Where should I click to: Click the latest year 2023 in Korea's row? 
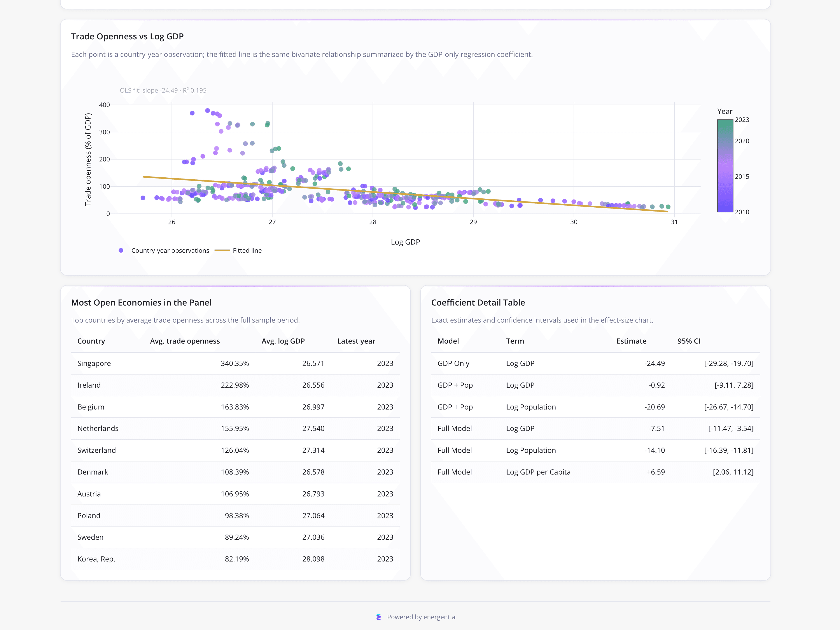point(385,559)
